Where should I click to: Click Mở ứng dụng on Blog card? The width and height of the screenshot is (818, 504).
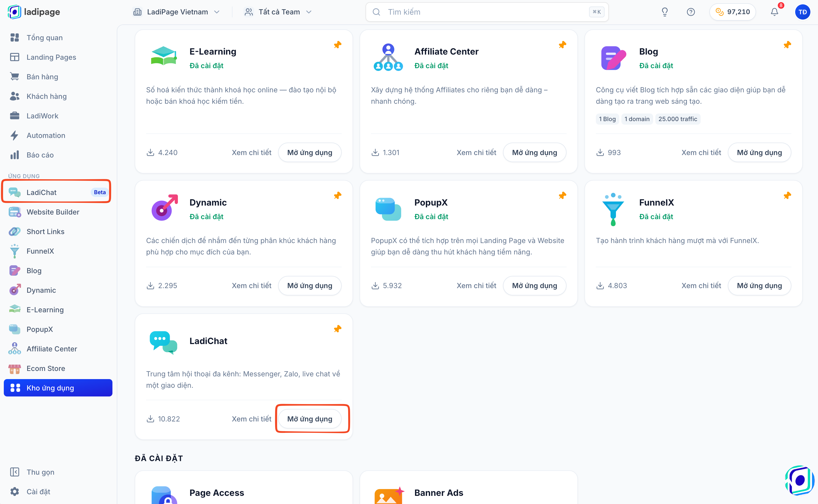[759, 152]
